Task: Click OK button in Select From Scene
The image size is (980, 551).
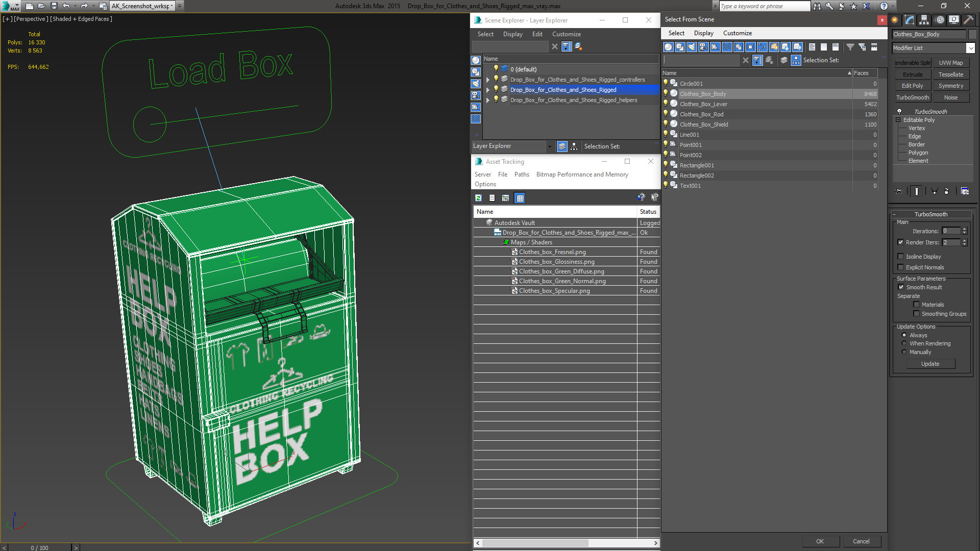Action: pos(820,541)
